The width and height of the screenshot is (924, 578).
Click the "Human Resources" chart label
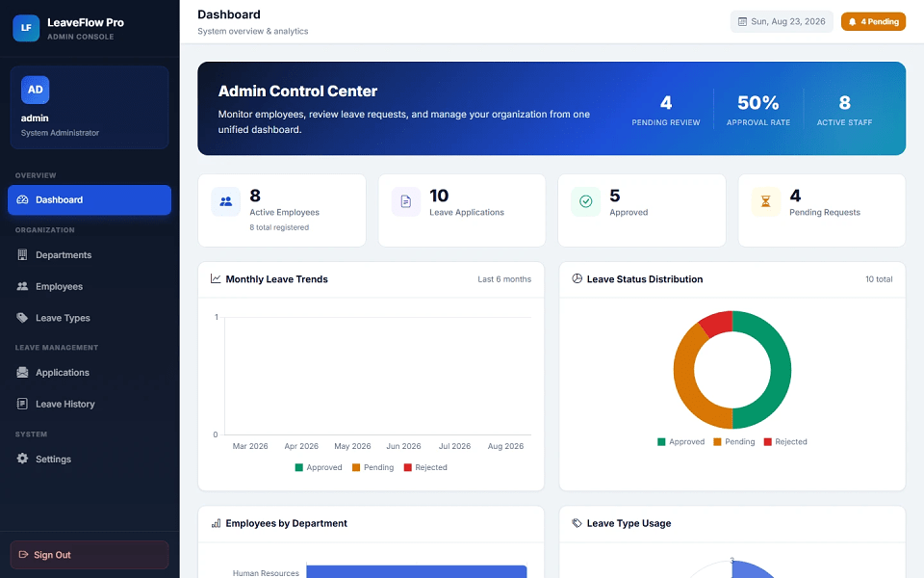point(266,572)
